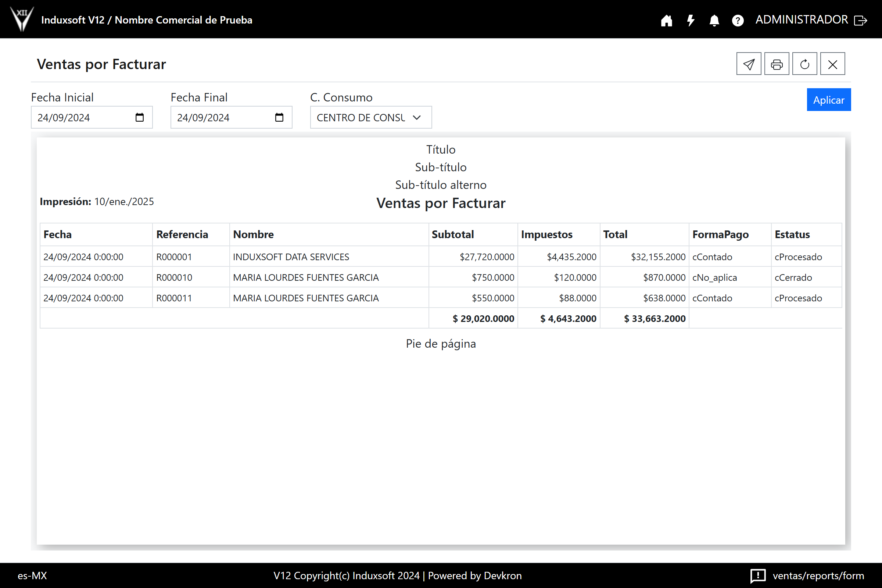Click the ADMINISTRADOR user name
This screenshot has height=588, width=882.
[802, 20]
